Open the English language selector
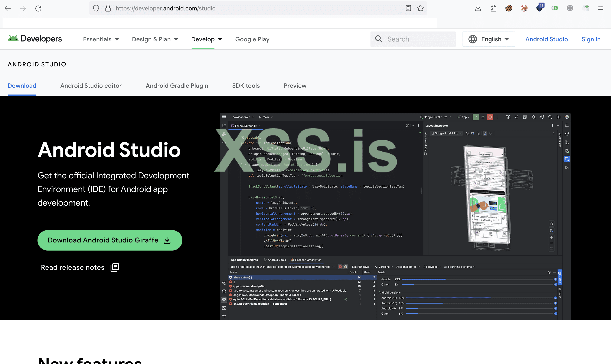Viewport: 611px width, 364px height. (x=489, y=39)
